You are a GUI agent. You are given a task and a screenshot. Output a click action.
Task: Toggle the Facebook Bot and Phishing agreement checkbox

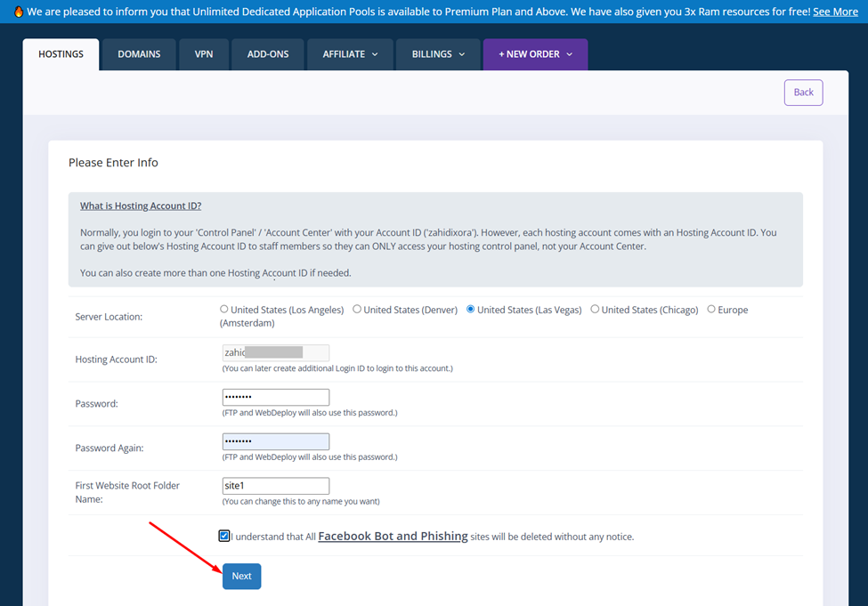pos(223,536)
